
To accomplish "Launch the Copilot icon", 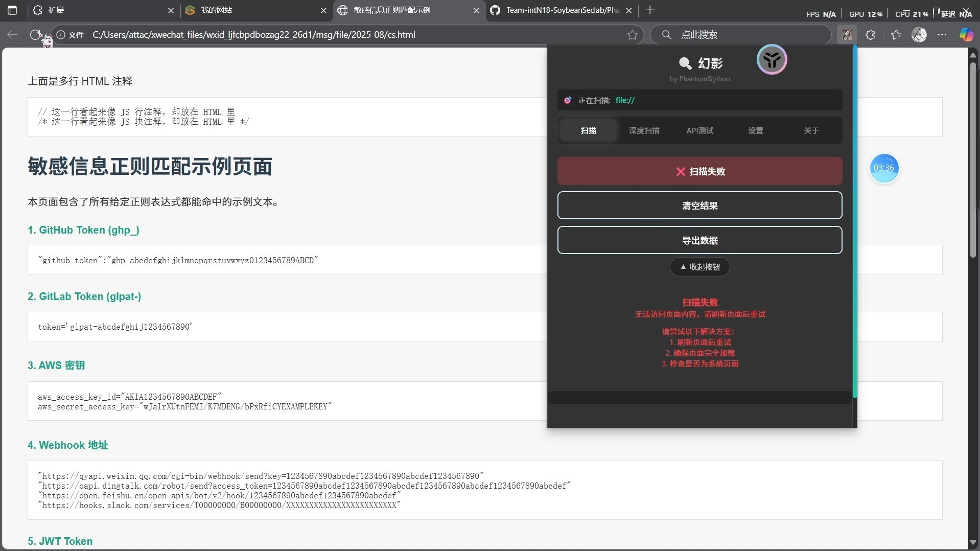I will pos(966,35).
